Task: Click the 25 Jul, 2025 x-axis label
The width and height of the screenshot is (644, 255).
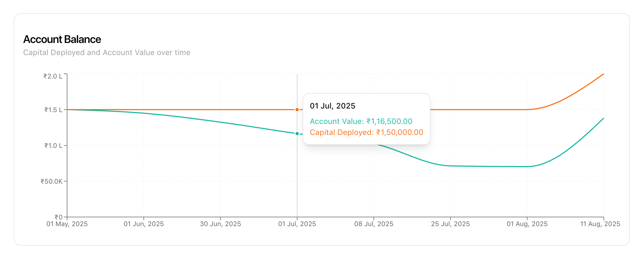Action: pyautogui.click(x=450, y=224)
